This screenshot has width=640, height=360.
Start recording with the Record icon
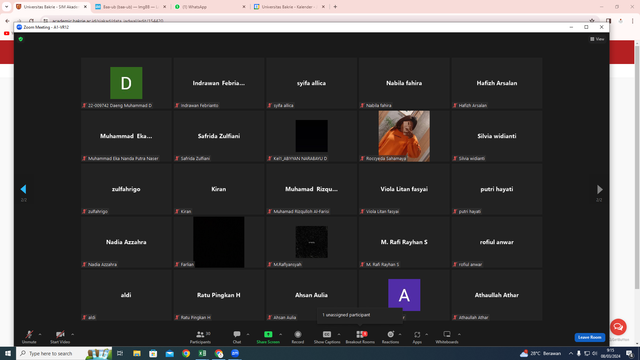point(298,337)
